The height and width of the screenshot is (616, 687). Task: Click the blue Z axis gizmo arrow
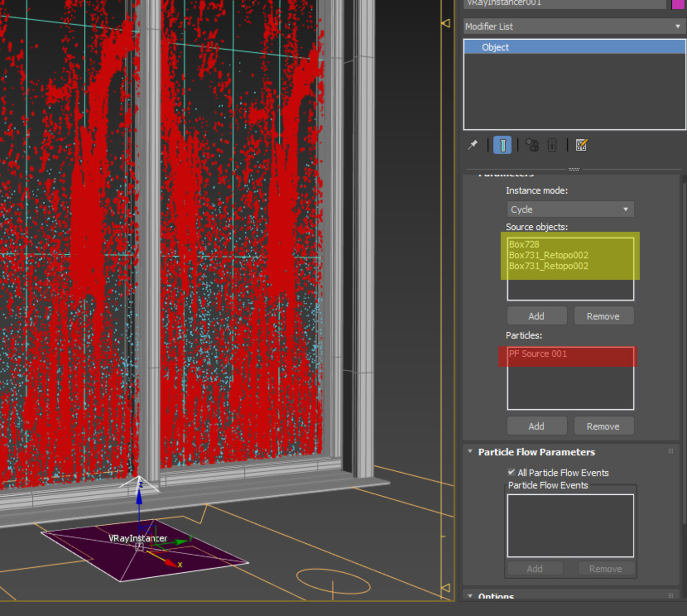click(139, 497)
